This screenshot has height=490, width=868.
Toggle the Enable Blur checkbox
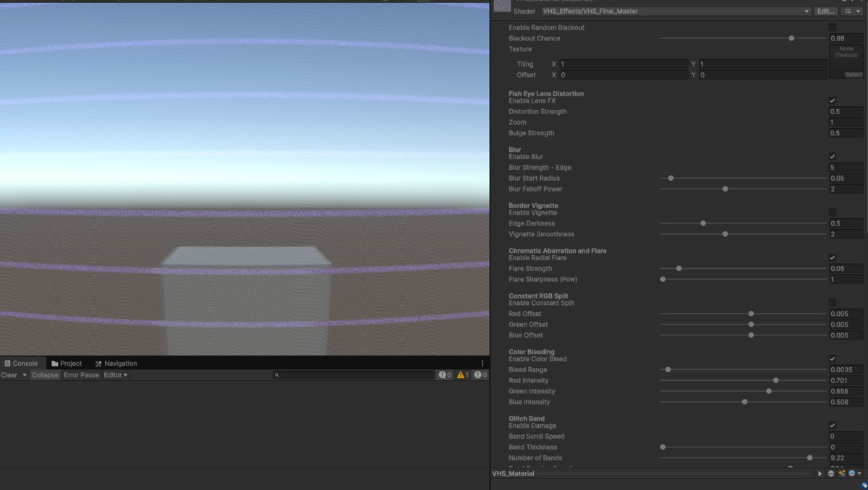833,157
